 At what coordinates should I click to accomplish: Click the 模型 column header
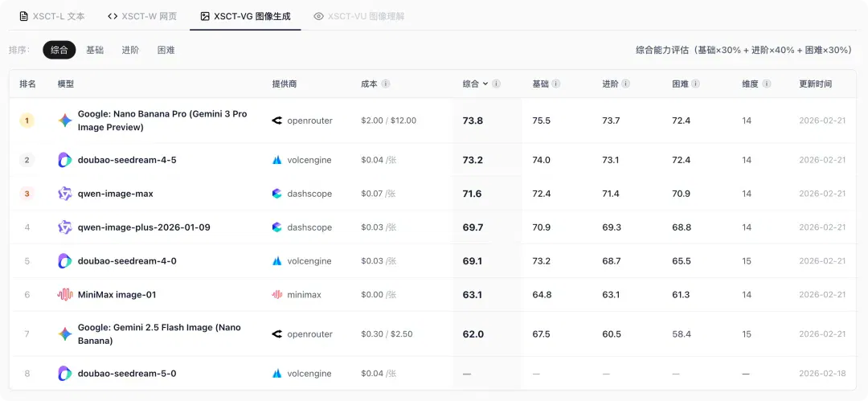66,84
